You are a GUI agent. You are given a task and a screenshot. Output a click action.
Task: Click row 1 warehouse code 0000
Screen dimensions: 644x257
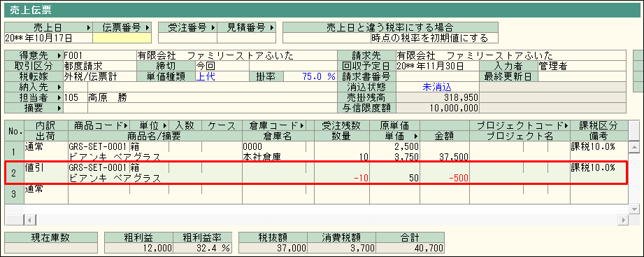pyautogui.click(x=274, y=147)
